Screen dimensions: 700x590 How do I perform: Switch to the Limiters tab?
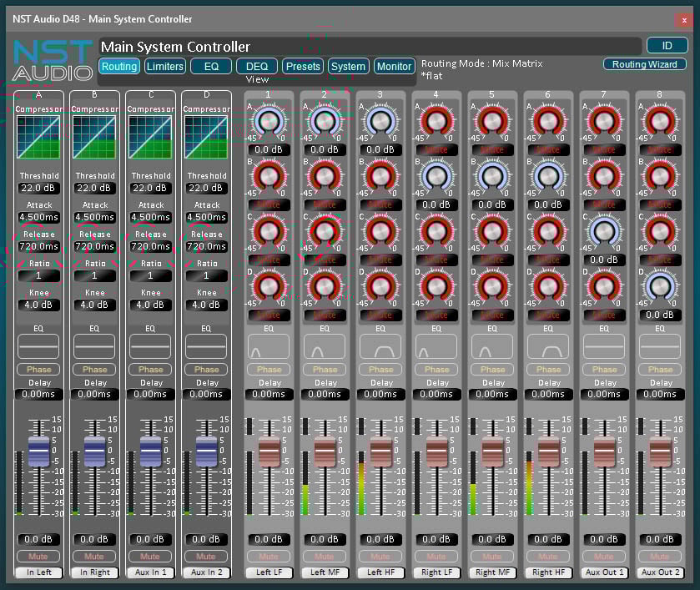click(x=164, y=66)
